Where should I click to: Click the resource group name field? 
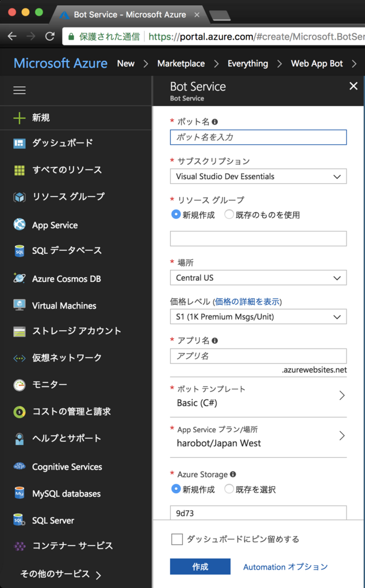point(258,238)
